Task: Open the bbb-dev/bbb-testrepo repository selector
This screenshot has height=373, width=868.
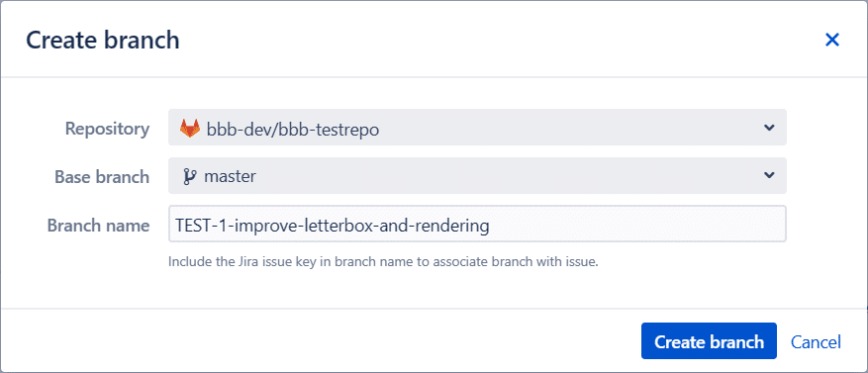Action: click(x=477, y=128)
